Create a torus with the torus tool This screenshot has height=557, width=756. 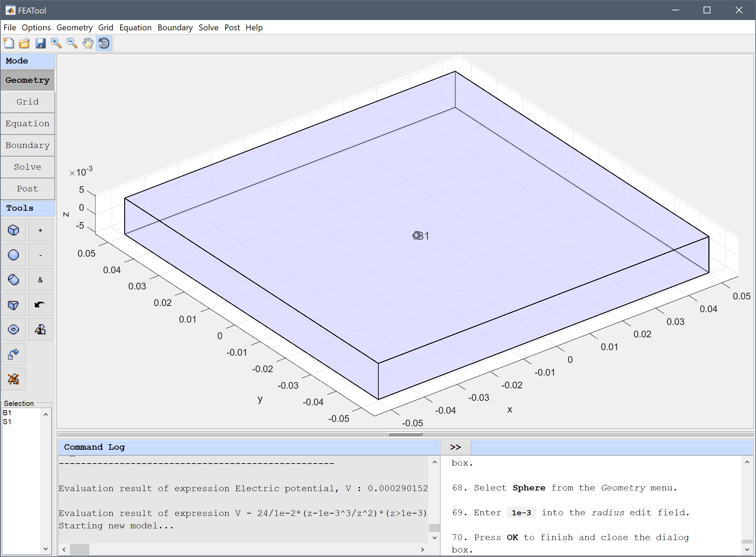pos(13,329)
